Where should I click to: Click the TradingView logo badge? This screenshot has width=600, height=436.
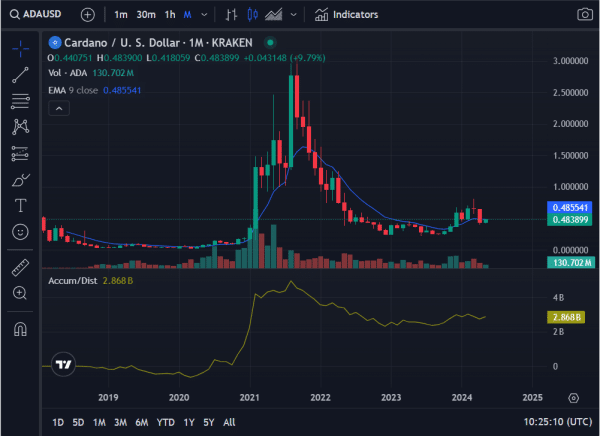63,364
